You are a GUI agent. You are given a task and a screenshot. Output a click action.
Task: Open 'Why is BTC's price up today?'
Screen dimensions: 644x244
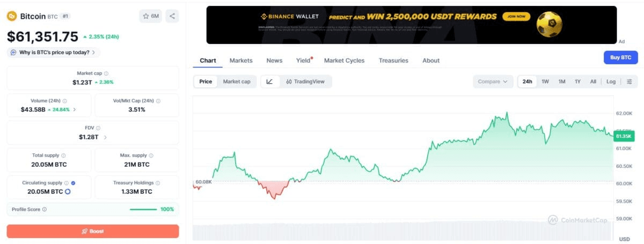54,53
